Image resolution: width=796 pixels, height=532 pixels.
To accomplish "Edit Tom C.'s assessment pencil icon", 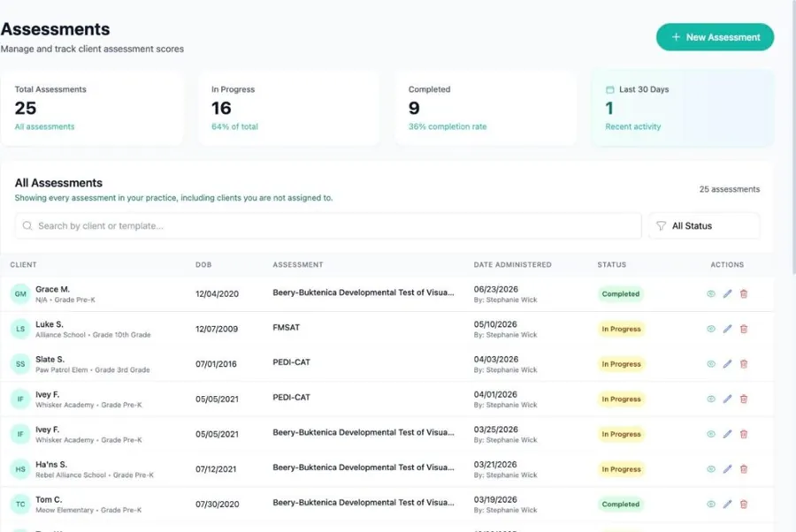I will click(728, 504).
